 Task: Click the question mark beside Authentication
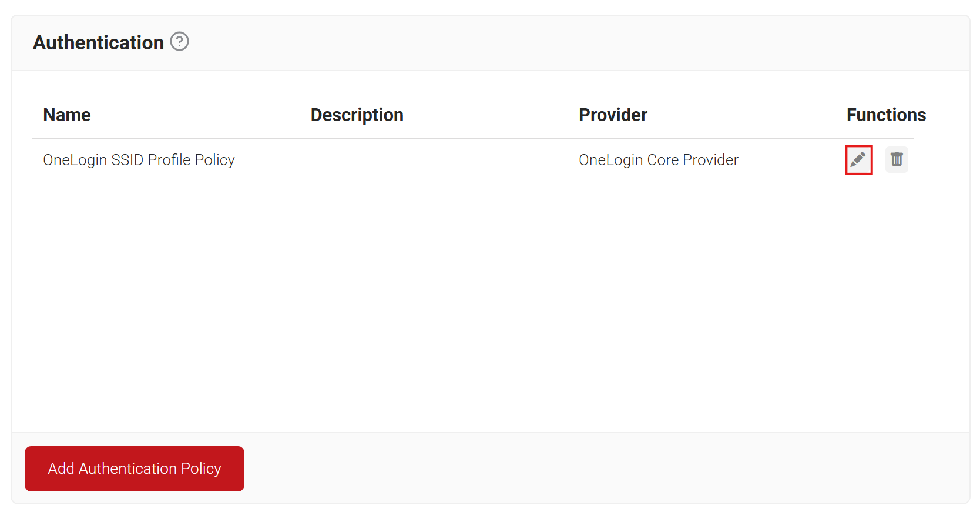coord(179,42)
